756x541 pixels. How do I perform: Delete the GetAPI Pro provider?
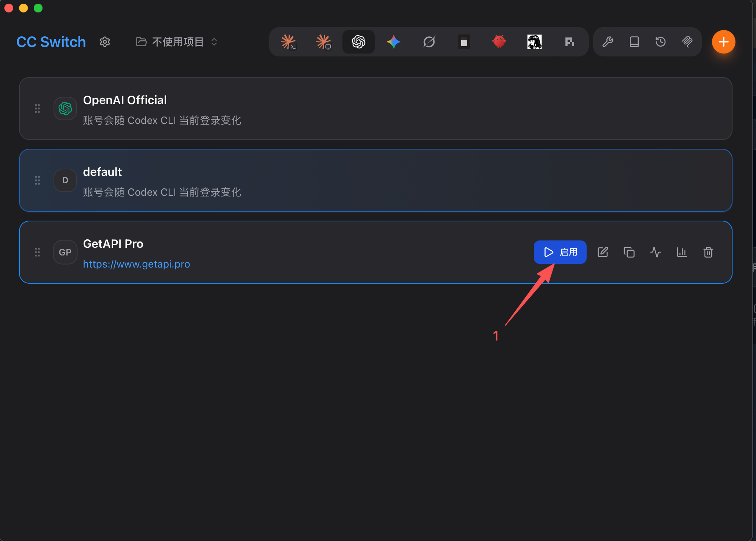tap(708, 252)
